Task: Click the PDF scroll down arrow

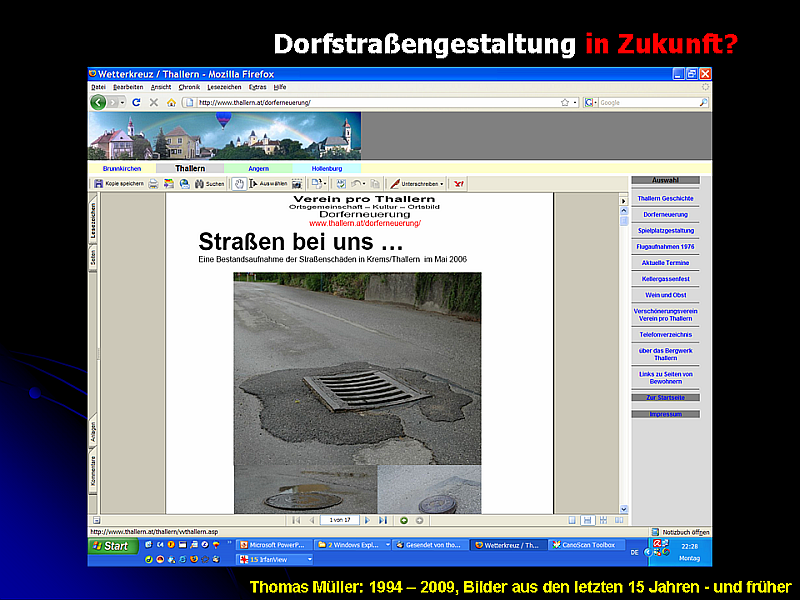Action: coord(623,509)
